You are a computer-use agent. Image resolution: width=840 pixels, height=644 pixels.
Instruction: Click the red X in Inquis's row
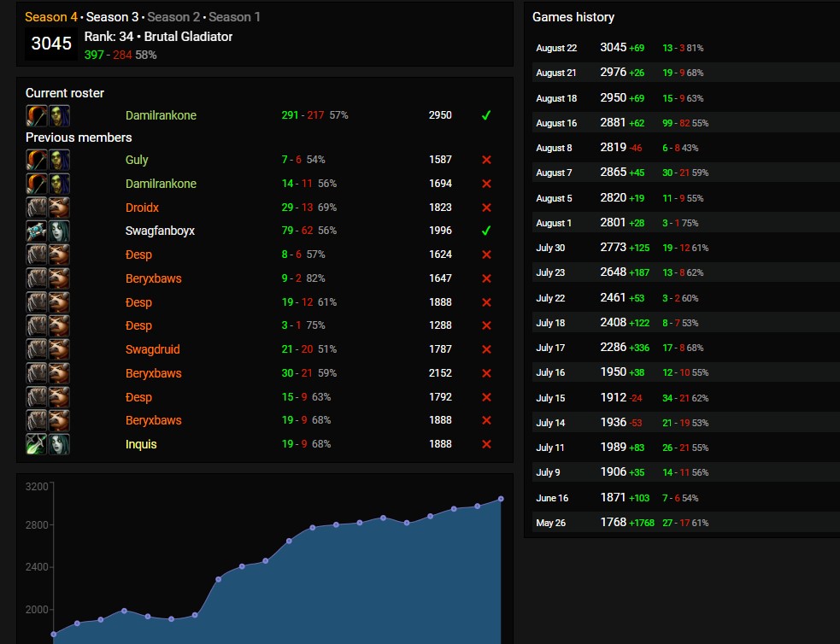486,444
